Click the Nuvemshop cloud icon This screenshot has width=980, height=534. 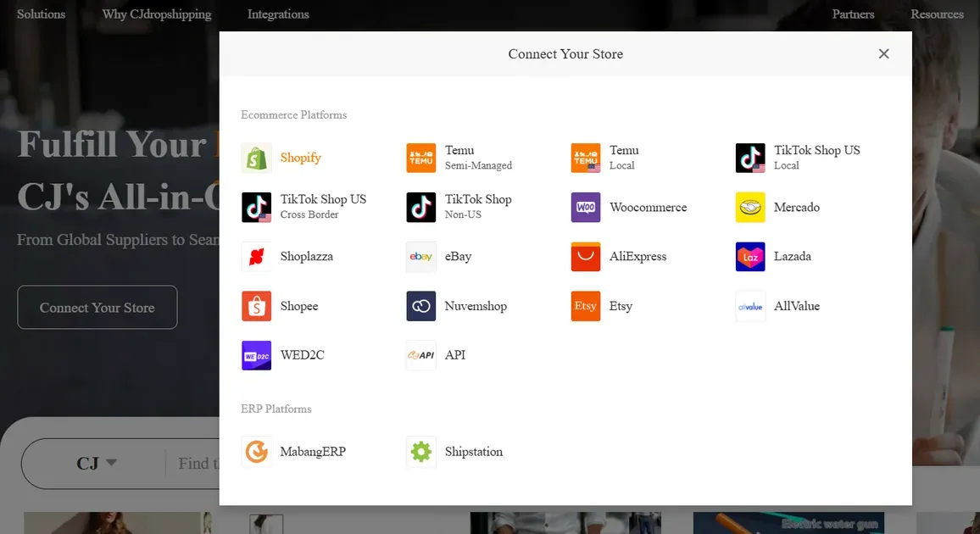pyautogui.click(x=420, y=306)
